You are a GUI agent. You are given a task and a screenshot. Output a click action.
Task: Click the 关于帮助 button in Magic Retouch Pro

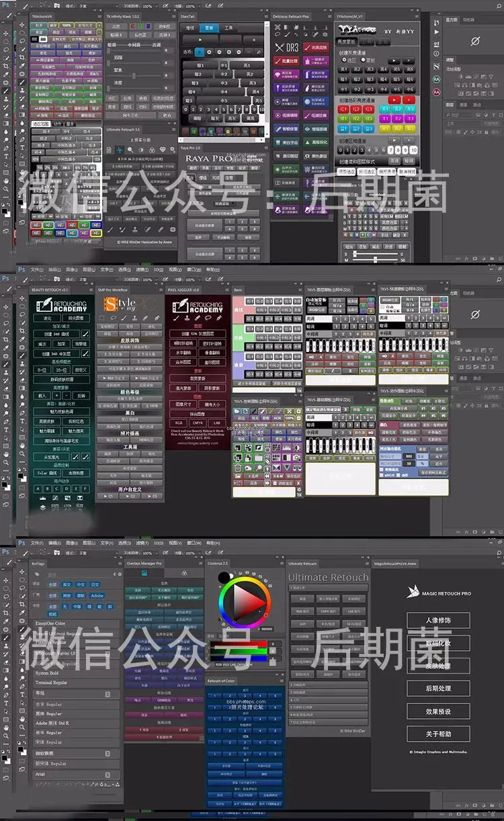point(438,734)
